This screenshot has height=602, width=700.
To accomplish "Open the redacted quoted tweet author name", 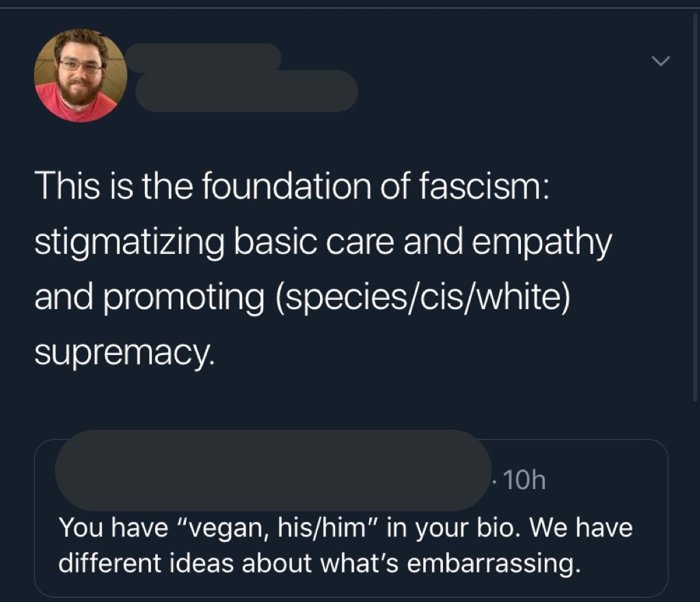I will tap(273, 470).
